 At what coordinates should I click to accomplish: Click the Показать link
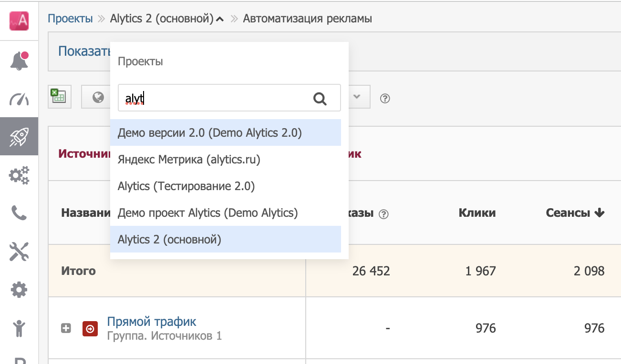tap(84, 51)
